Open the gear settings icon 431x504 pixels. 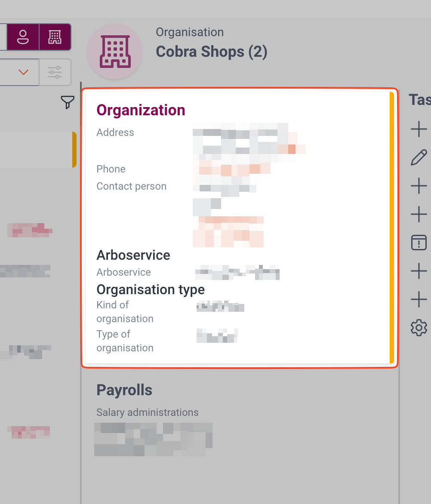point(419,328)
